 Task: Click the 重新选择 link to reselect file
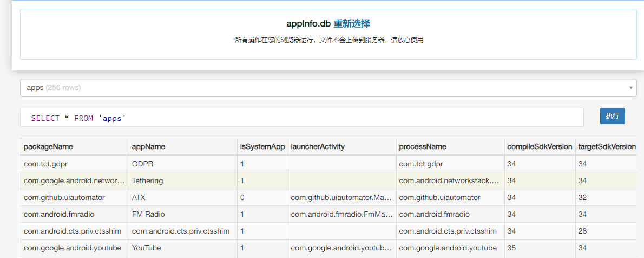tap(351, 23)
